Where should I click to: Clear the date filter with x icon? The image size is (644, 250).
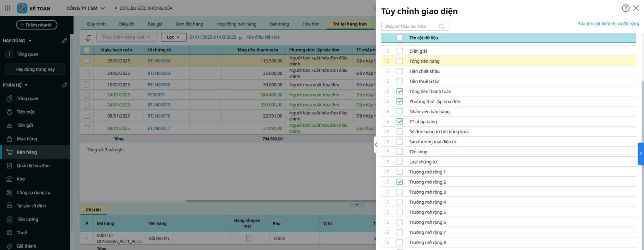240,38
